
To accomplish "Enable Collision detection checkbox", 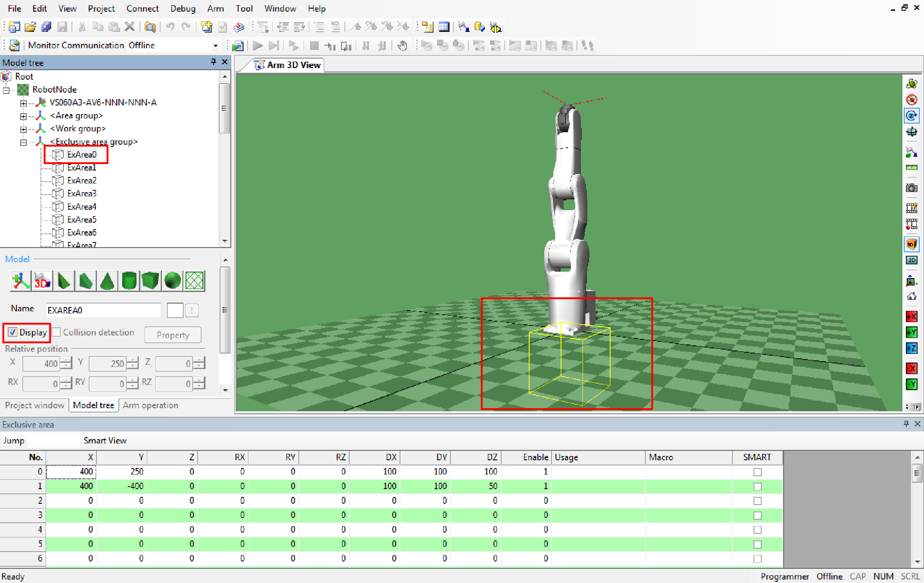I will point(56,332).
